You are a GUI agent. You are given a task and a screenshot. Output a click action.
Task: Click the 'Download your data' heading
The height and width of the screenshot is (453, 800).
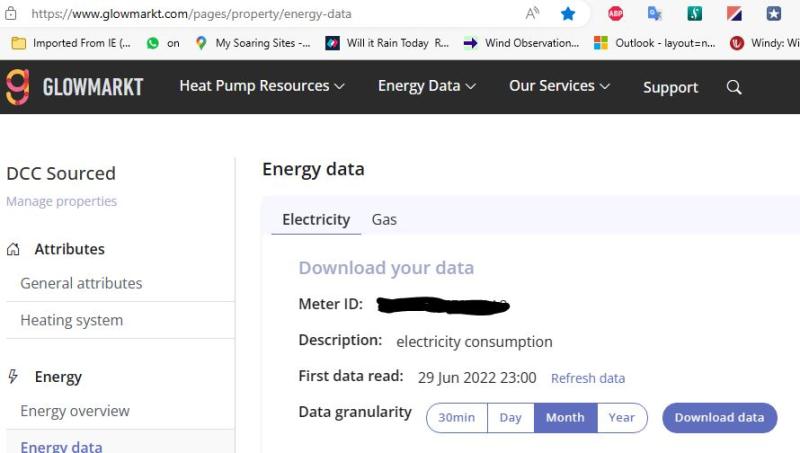[x=386, y=268]
